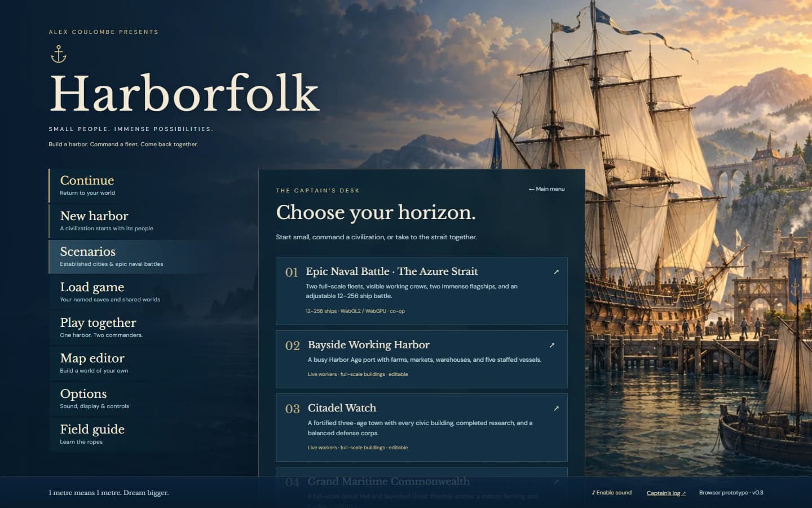Toggle Enable sound in footer
Viewport: 812px width, 508px height.
612,493
